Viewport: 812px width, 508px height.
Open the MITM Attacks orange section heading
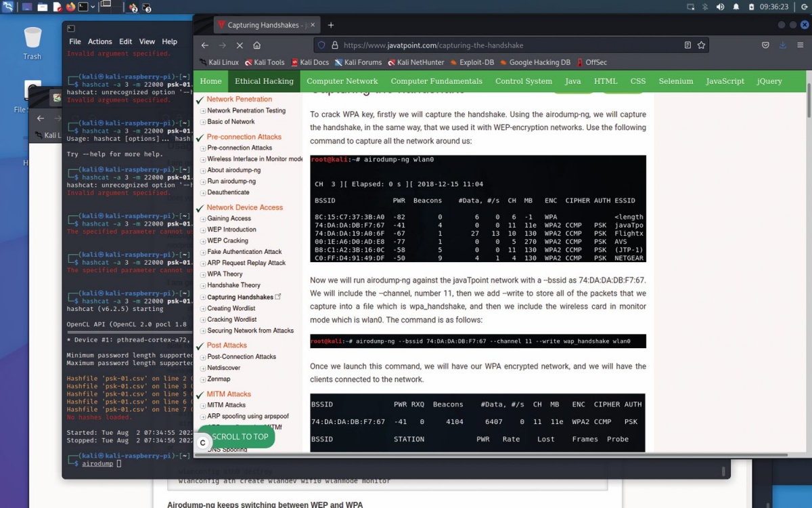229,394
